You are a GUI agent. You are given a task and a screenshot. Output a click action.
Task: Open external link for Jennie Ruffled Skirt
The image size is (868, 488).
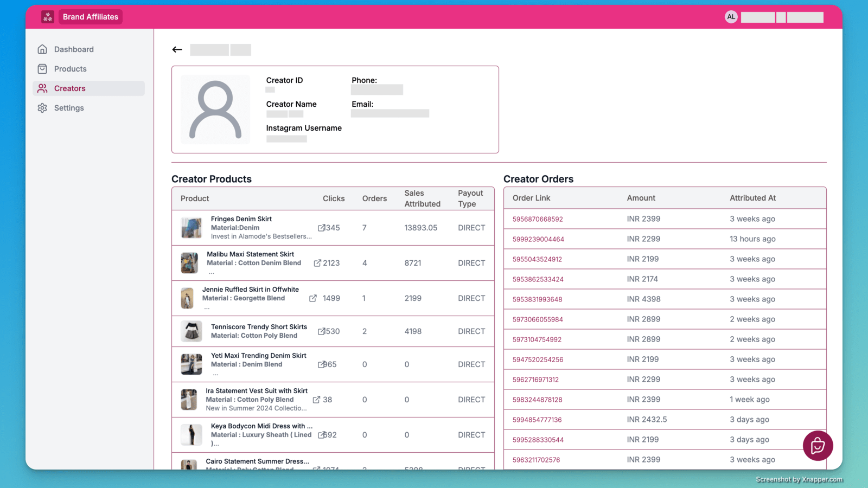[313, 298]
